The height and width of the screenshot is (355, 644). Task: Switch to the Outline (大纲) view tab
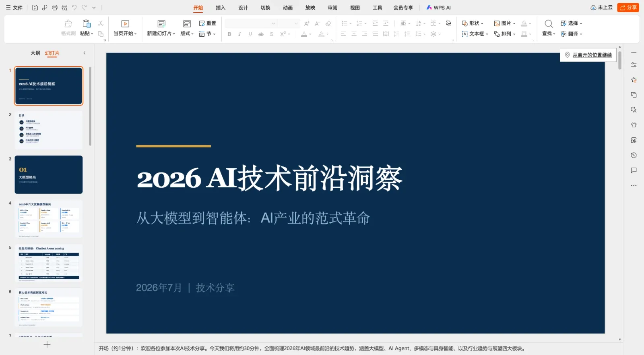(x=35, y=53)
